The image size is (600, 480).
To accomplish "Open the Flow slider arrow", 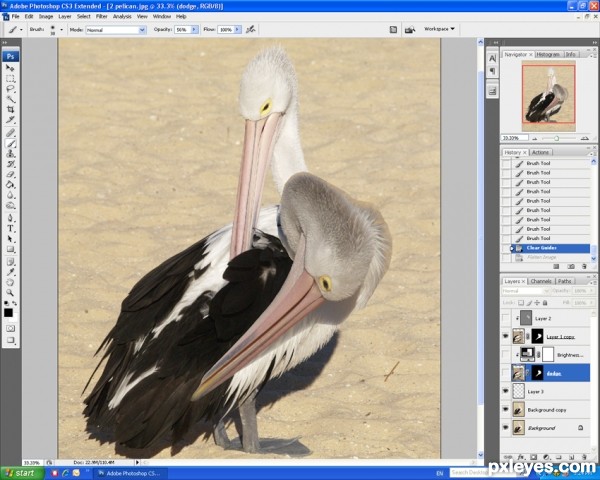I will point(238,29).
